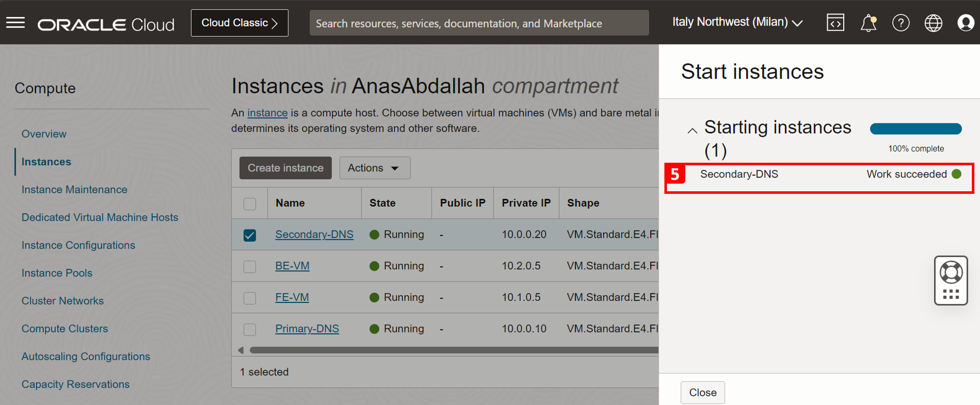Open Cluster Networks
The width and height of the screenshot is (980, 405).
pyautogui.click(x=62, y=301)
